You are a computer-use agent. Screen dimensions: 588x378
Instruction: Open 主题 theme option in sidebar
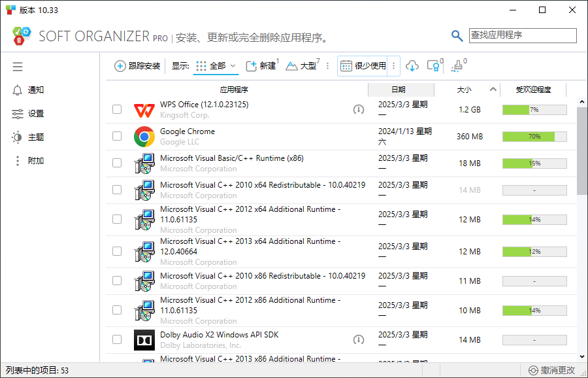[28, 137]
